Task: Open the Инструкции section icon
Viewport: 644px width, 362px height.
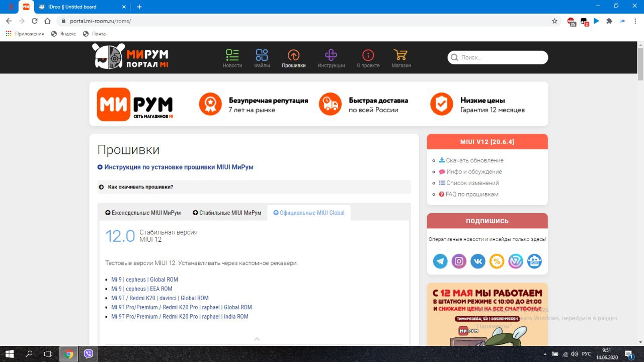Action: point(331,55)
